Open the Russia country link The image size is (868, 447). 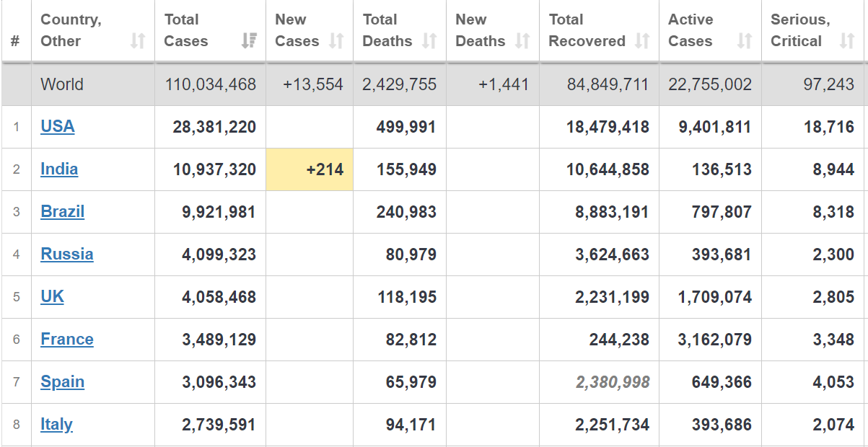(x=67, y=255)
